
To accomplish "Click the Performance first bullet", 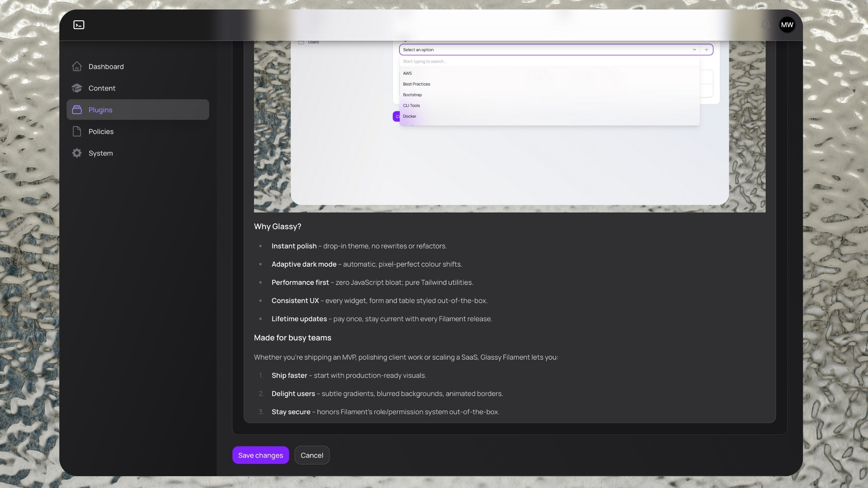I will [x=372, y=282].
